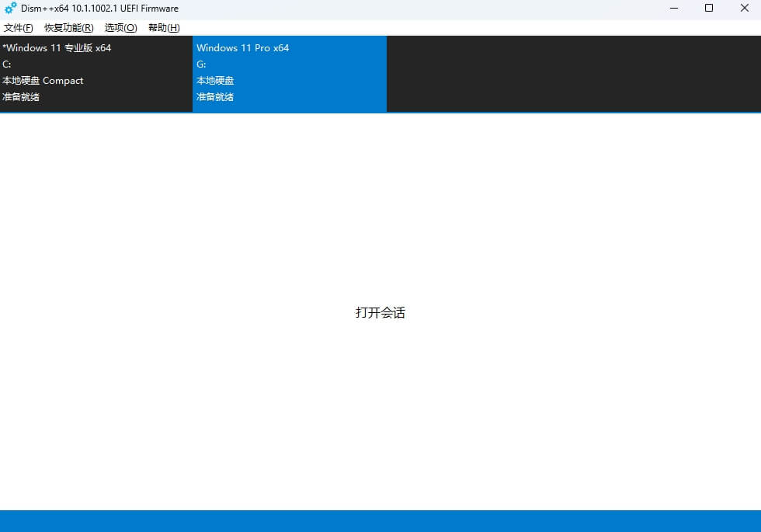Open the 选项(O) menu
The height and width of the screenshot is (532, 761).
[x=120, y=28]
